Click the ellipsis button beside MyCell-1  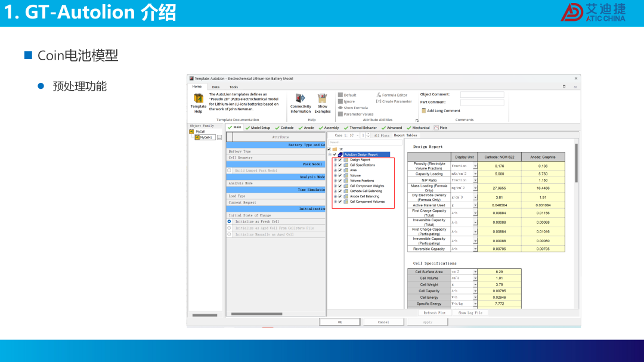[219, 137]
